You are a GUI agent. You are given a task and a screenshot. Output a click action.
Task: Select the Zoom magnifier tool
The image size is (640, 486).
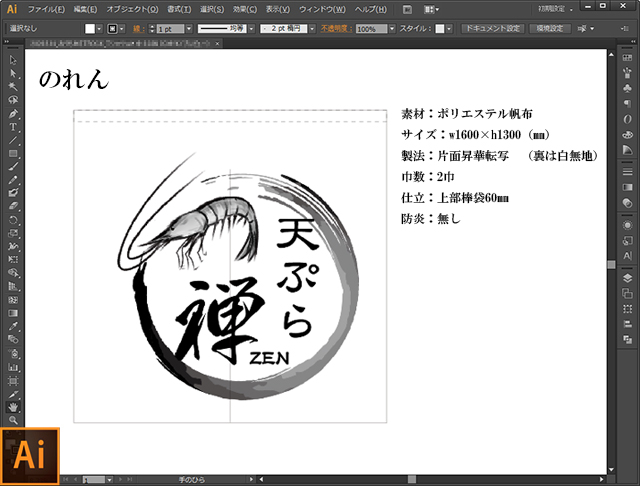click(x=13, y=420)
